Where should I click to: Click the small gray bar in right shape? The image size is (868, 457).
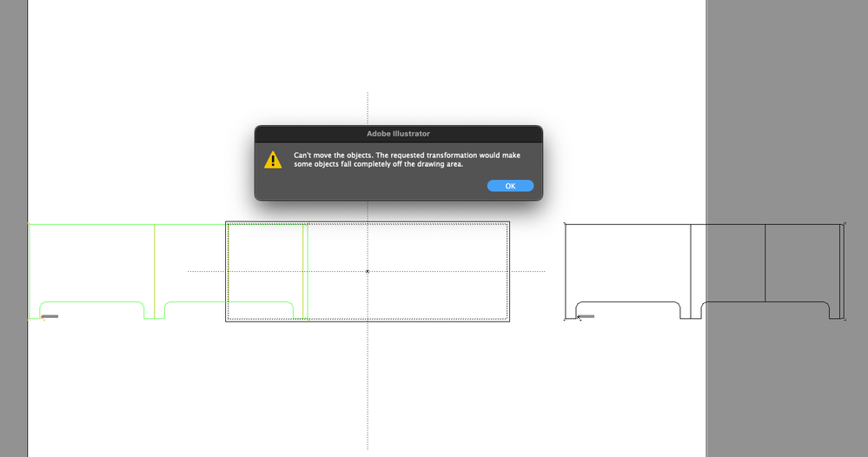coord(586,316)
